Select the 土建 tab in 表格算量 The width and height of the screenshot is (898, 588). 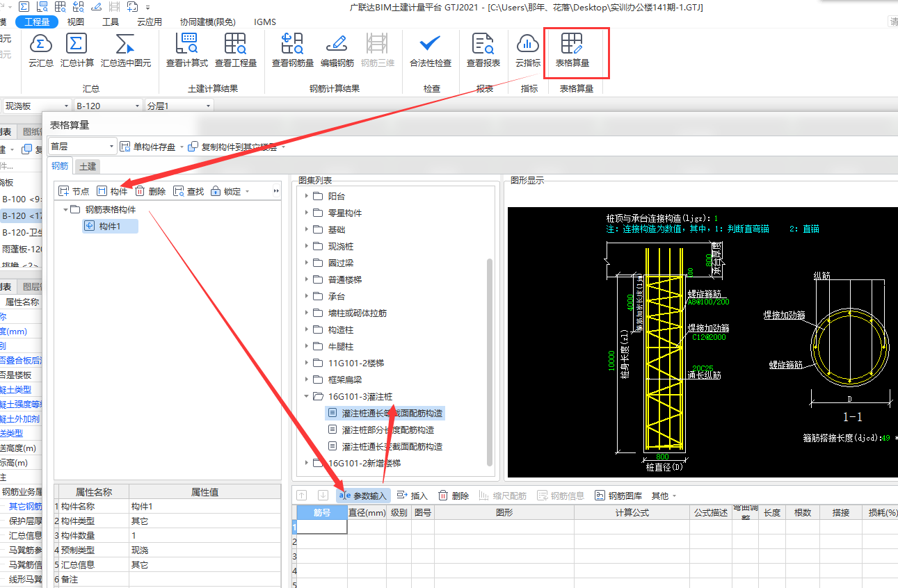pos(88,166)
